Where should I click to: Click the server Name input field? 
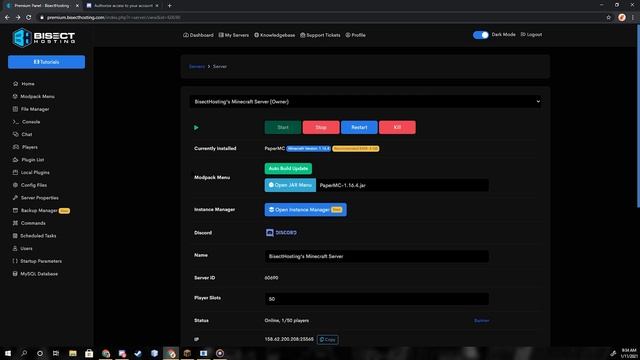click(376, 256)
